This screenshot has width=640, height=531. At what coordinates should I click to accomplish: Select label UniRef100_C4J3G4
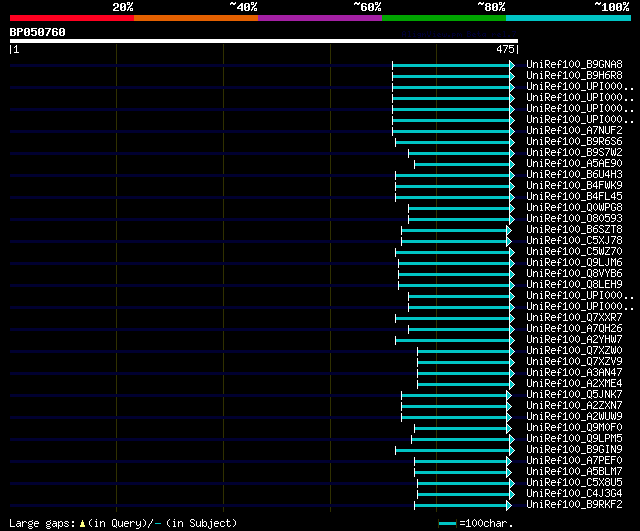tap(574, 494)
